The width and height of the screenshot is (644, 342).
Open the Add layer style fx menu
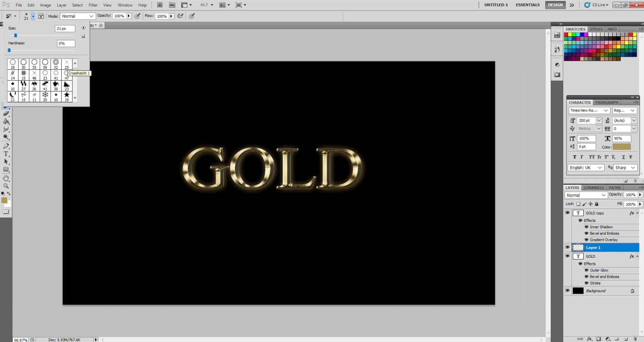[589, 338]
